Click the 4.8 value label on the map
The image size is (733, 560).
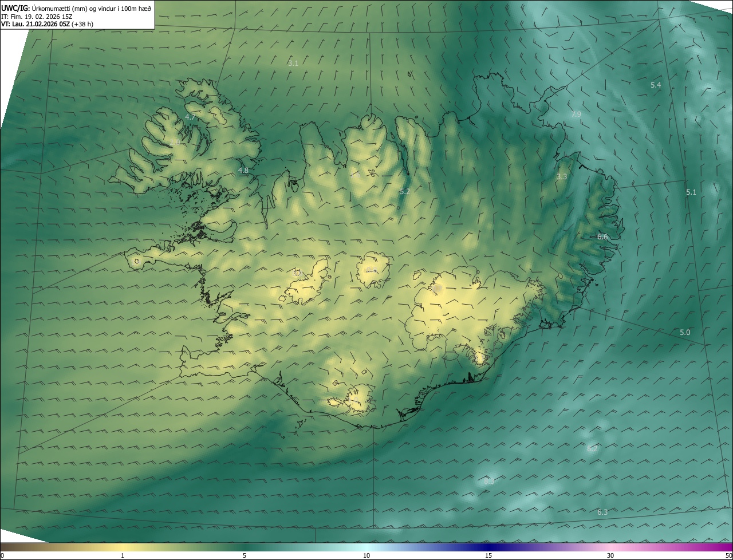243,170
